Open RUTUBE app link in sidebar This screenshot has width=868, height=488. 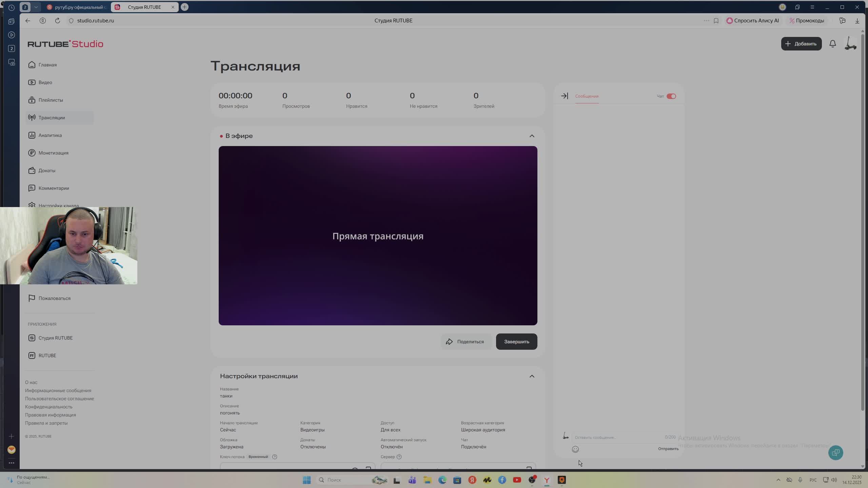(x=47, y=355)
